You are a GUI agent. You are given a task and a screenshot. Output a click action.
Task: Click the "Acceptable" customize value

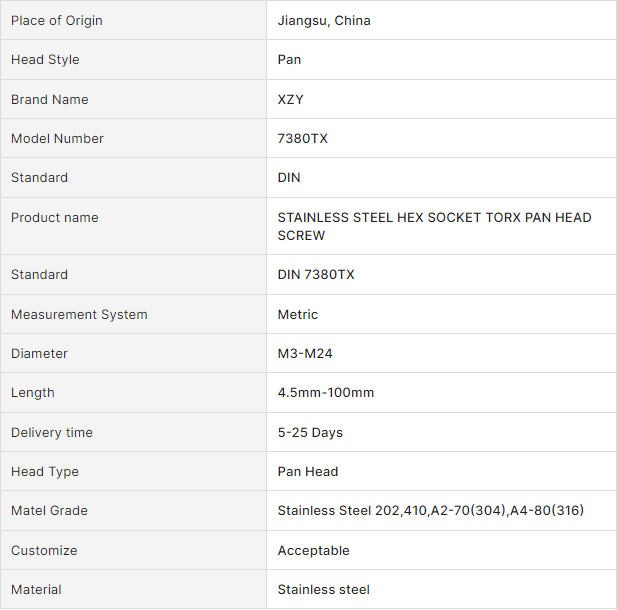[x=314, y=551]
